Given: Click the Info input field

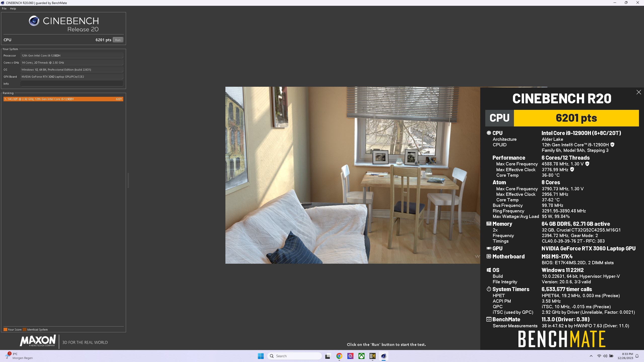Looking at the screenshot, I should pyautogui.click(x=72, y=84).
